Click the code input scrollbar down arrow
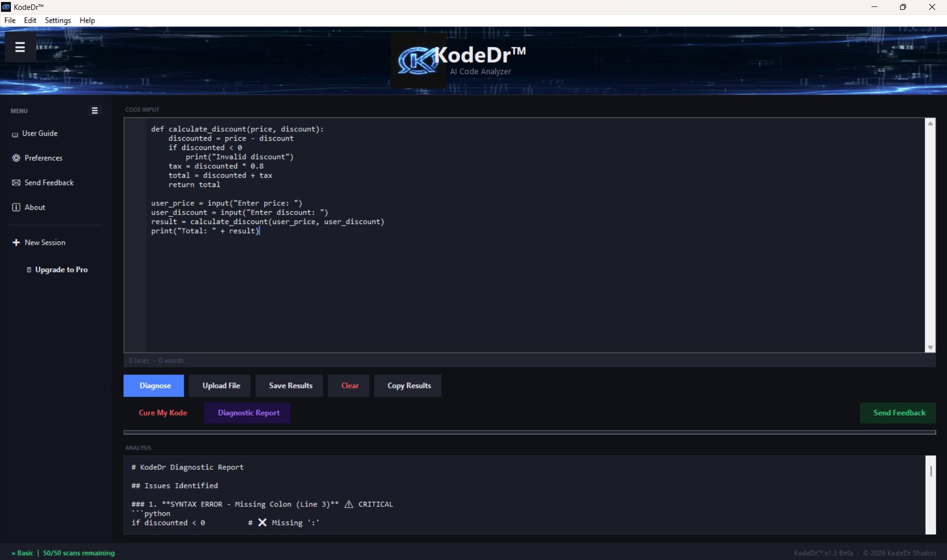 click(x=930, y=347)
